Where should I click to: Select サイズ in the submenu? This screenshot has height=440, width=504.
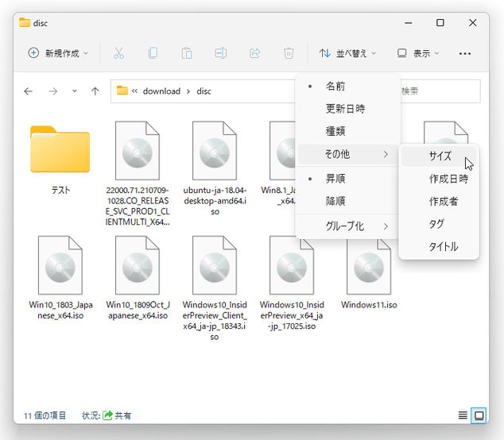439,156
